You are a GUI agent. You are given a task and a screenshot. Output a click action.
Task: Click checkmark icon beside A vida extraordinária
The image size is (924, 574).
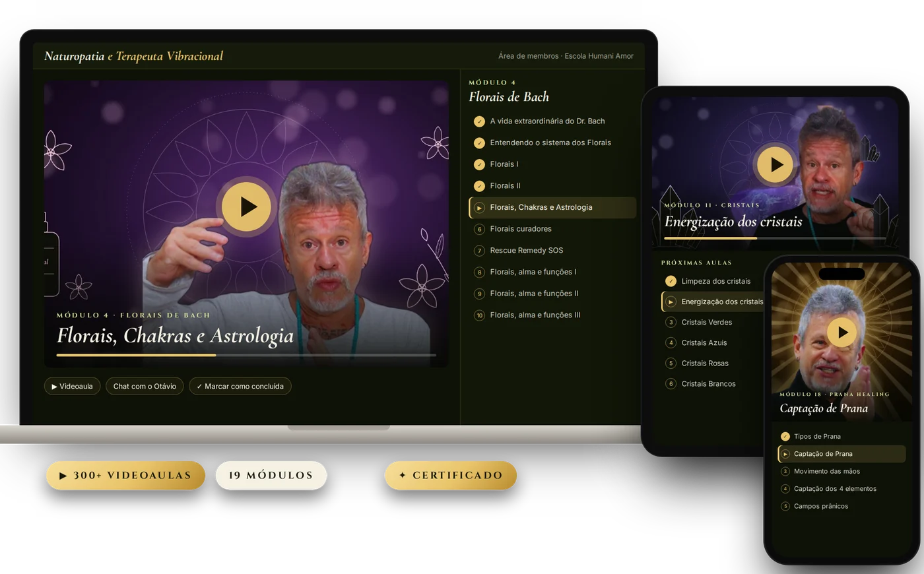pyautogui.click(x=479, y=121)
